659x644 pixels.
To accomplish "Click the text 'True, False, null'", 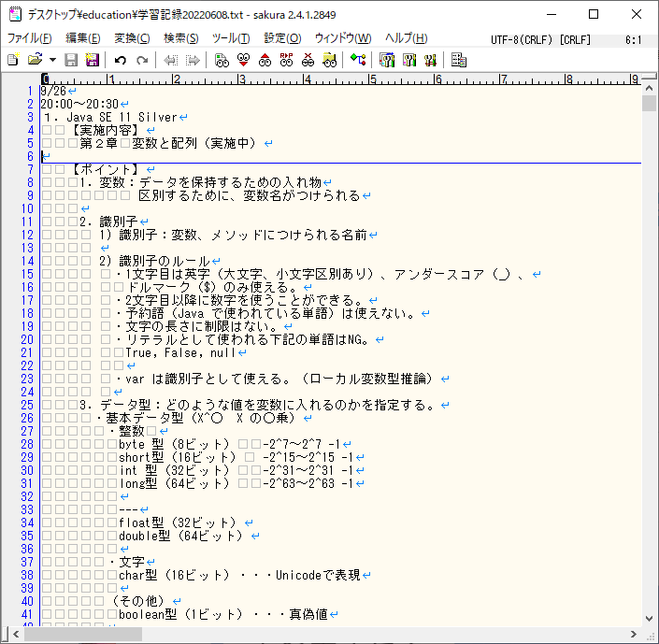I will coord(180,352).
